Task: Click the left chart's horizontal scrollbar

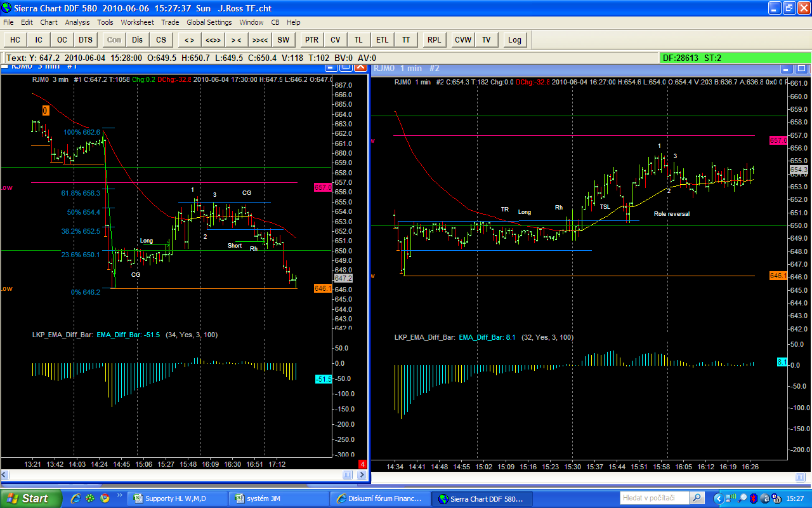Action: [x=171, y=474]
